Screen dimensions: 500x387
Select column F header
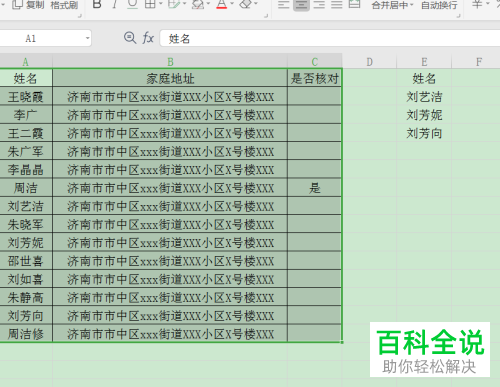[x=476, y=62]
